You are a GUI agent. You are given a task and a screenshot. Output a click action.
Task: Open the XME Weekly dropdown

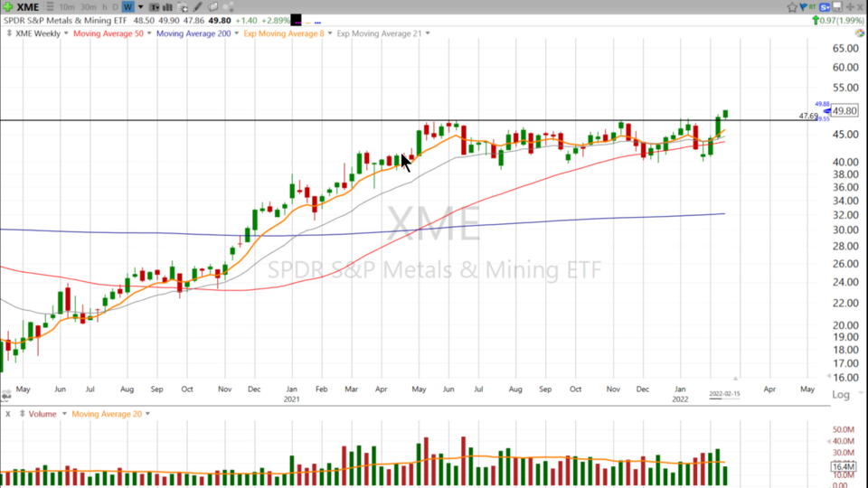(66, 33)
